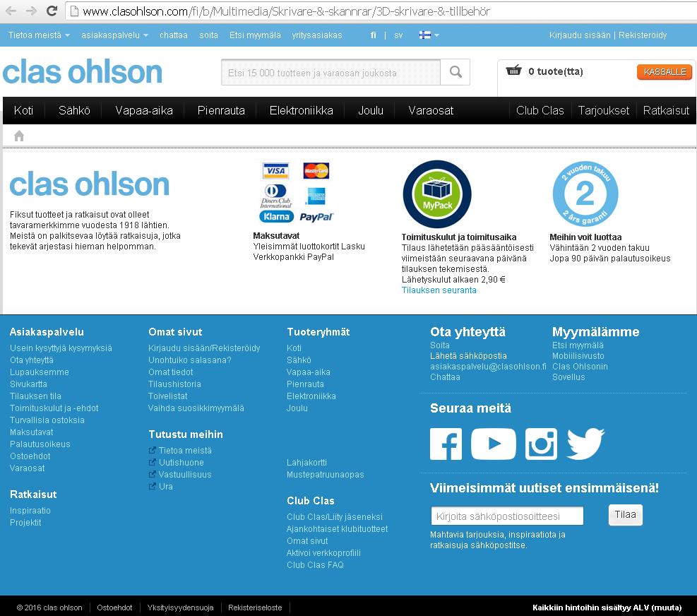Viewport: 697px width, 616px height.
Task: Open the Mobiilisivusto footer link
Action: tap(578, 356)
